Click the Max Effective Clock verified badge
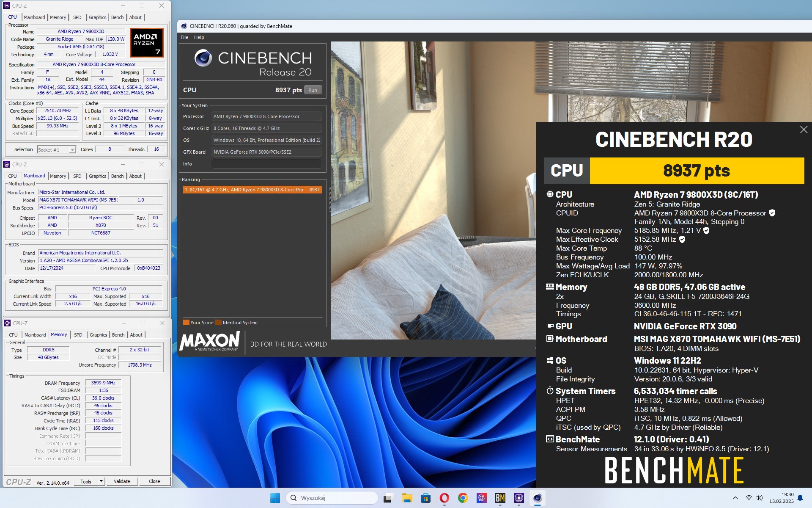Screen dimensions: 812x508 coord(682,239)
